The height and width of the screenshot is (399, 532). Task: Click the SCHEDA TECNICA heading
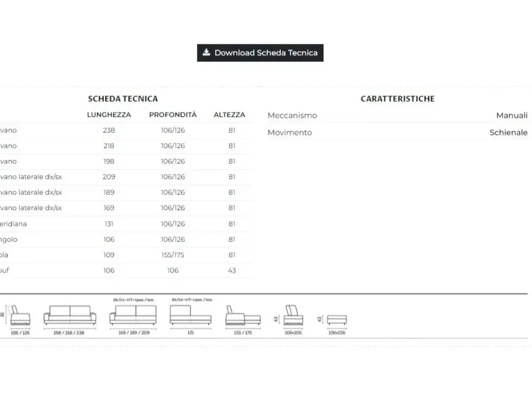pyautogui.click(x=123, y=99)
